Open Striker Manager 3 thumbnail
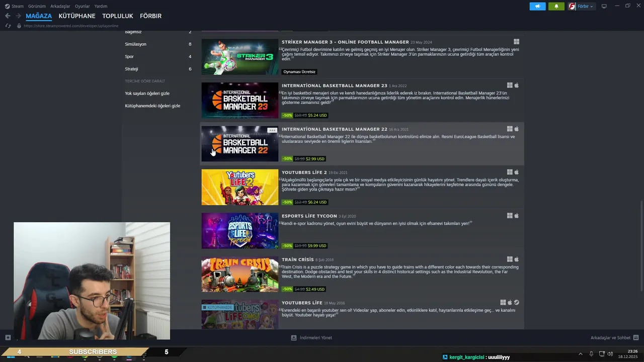644x362 pixels. coord(240,57)
